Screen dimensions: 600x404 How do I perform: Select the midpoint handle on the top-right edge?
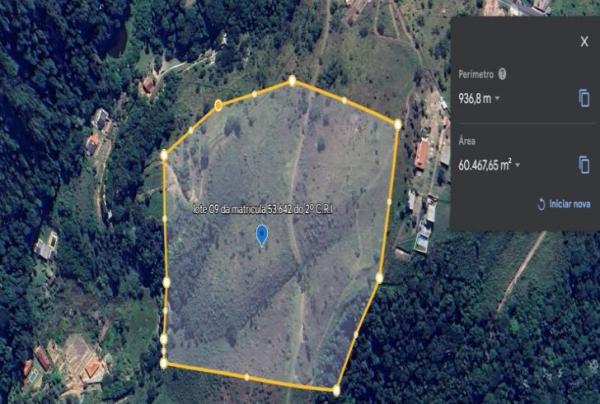(x=344, y=101)
